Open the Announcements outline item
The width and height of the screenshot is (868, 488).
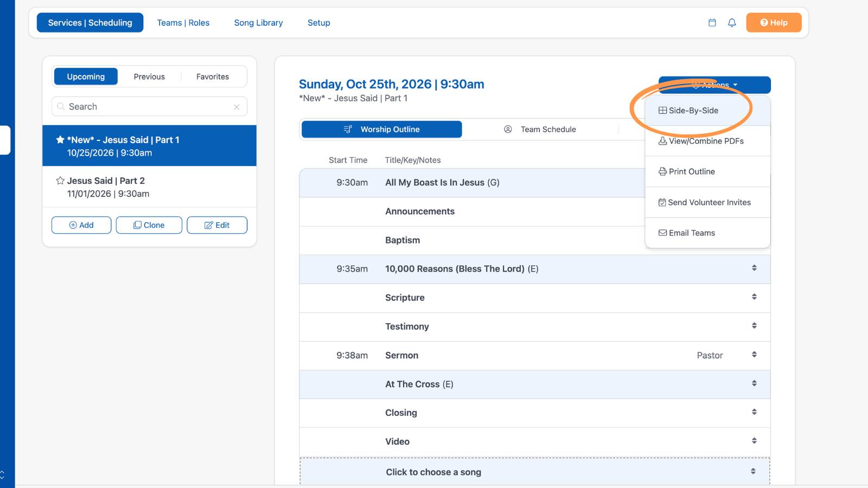420,211
